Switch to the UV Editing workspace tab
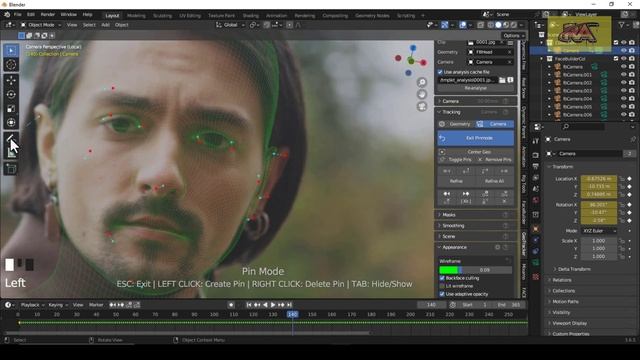The image size is (640, 360). coord(190,16)
